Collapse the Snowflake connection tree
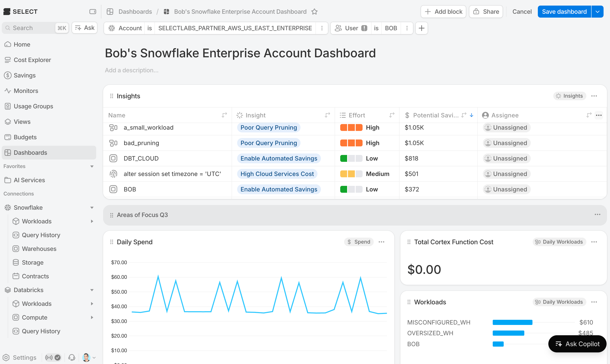This screenshot has width=610, height=364. click(x=92, y=208)
